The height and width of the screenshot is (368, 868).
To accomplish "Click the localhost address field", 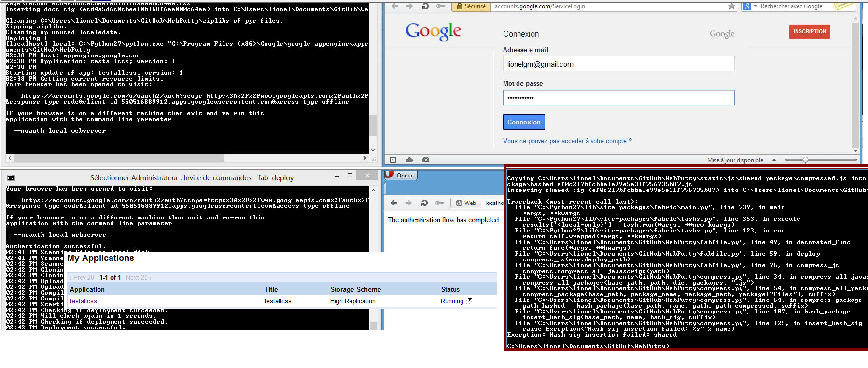I will pyautogui.click(x=492, y=203).
